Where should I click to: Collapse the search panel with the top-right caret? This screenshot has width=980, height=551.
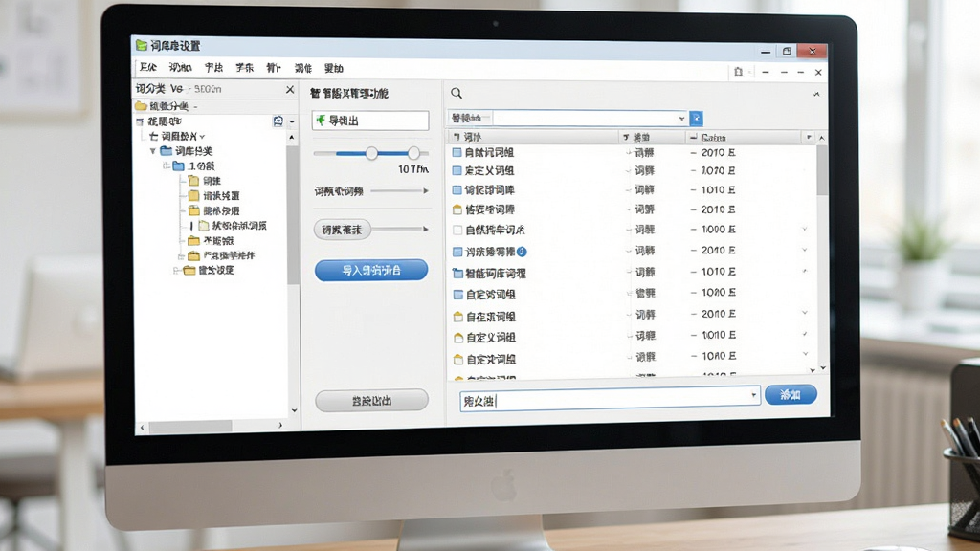(x=816, y=94)
